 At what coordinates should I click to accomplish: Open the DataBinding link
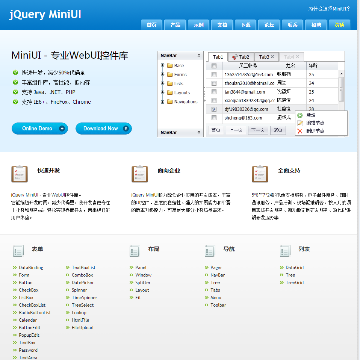[x=31, y=268]
